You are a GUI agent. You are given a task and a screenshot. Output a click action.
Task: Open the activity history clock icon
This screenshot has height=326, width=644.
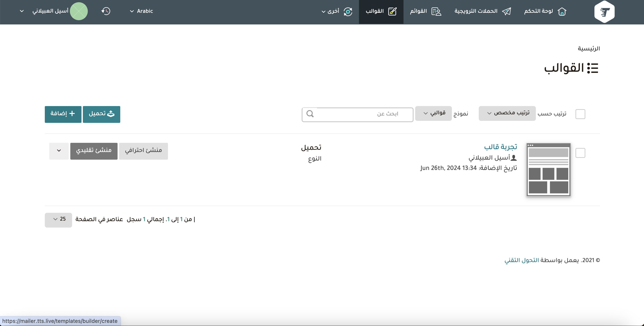pos(106,11)
